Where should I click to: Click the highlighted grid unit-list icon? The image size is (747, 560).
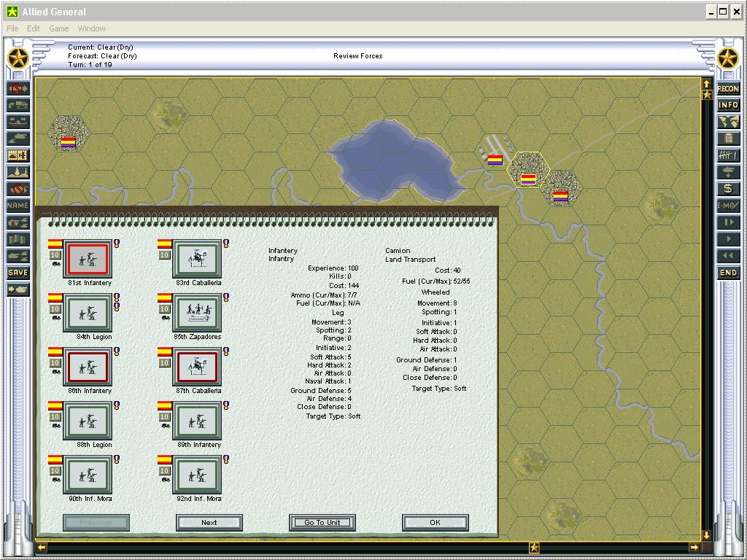pos(18,155)
